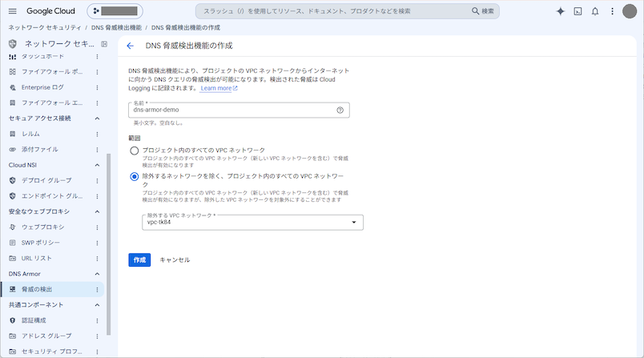Open 添付ファイル in sidebar
The image size is (644, 358).
click(x=40, y=150)
